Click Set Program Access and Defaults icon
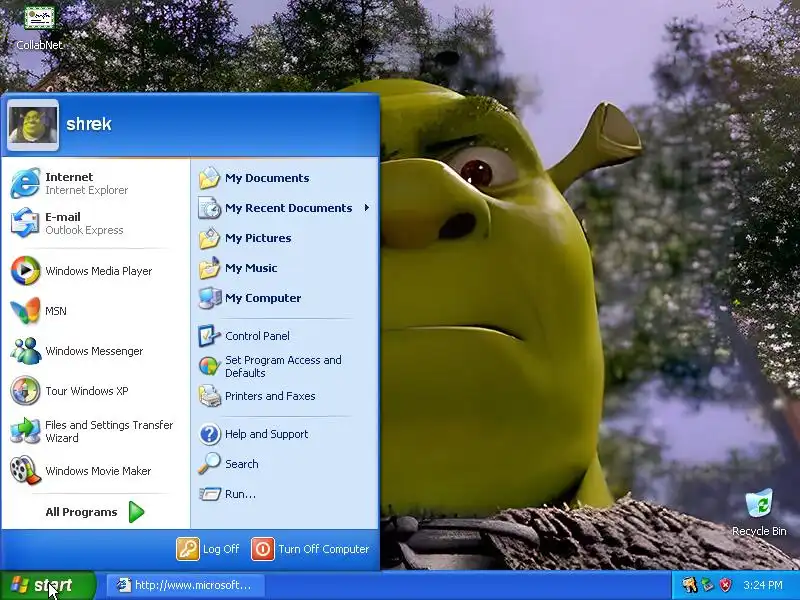Image resolution: width=800 pixels, height=600 pixels. click(209, 366)
